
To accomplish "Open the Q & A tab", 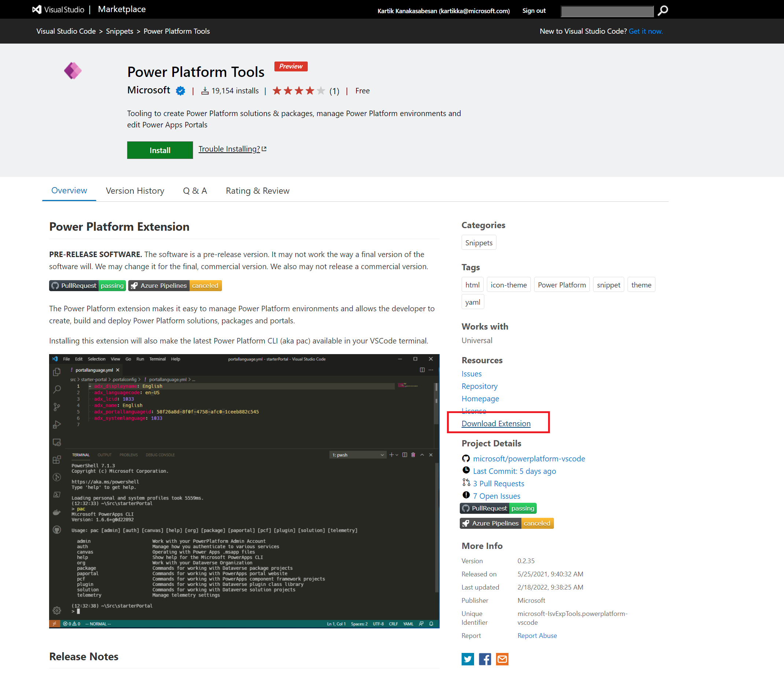I will click(x=195, y=191).
